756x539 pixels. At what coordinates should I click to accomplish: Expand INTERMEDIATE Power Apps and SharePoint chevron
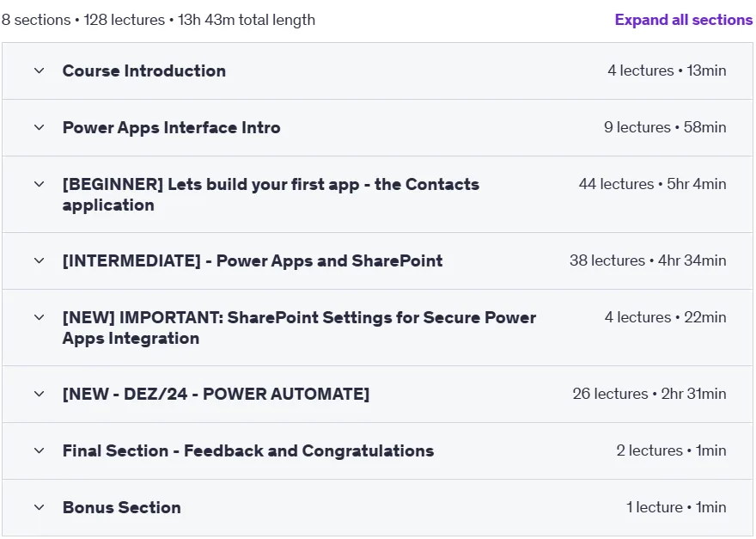point(39,261)
